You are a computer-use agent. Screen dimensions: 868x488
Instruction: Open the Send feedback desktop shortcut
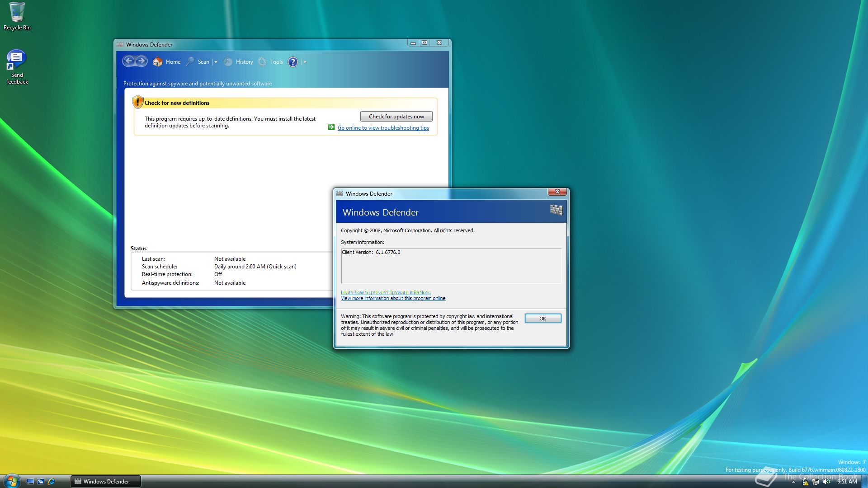17,67
